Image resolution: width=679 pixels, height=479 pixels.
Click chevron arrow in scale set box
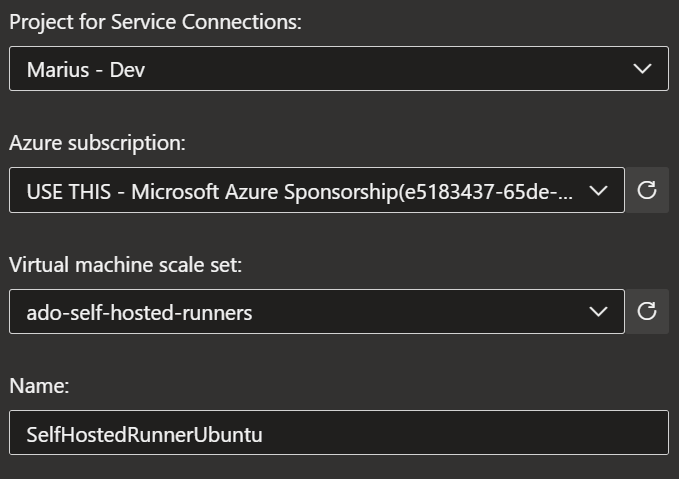coord(598,311)
